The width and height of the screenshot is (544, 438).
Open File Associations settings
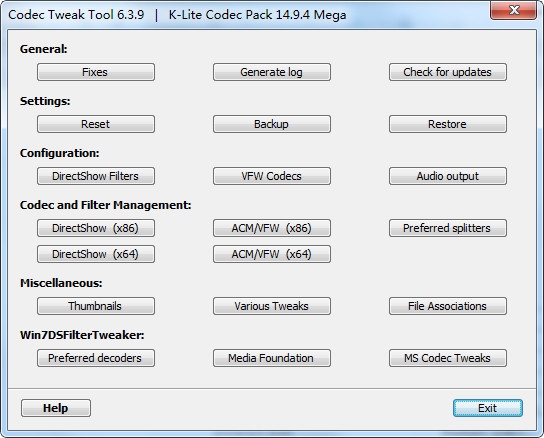click(448, 306)
